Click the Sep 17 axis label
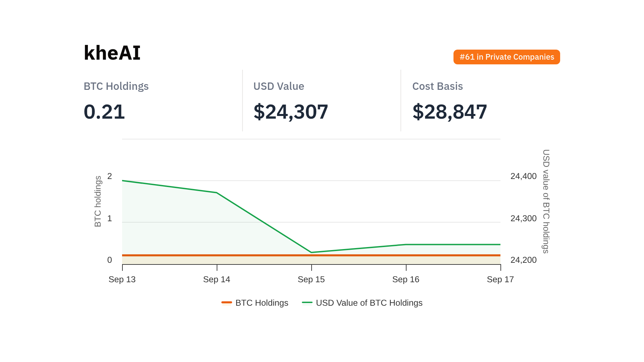The width and height of the screenshot is (644, 362). click(500, 279)
